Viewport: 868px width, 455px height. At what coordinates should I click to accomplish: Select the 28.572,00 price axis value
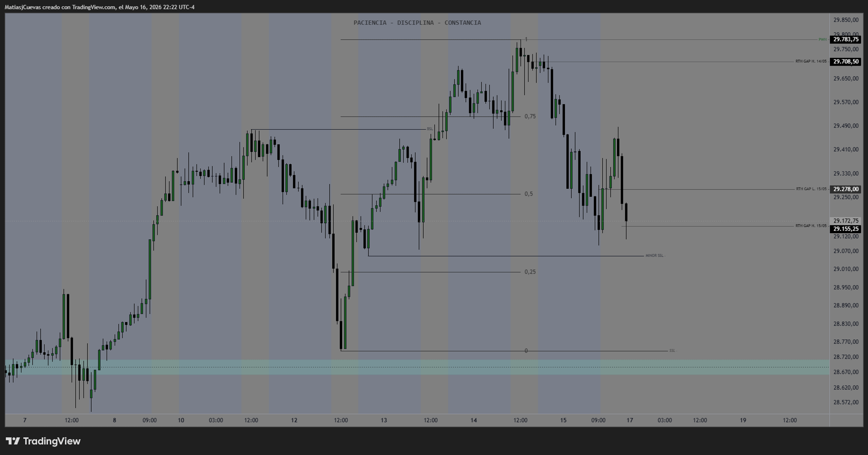tap(846, 402)
